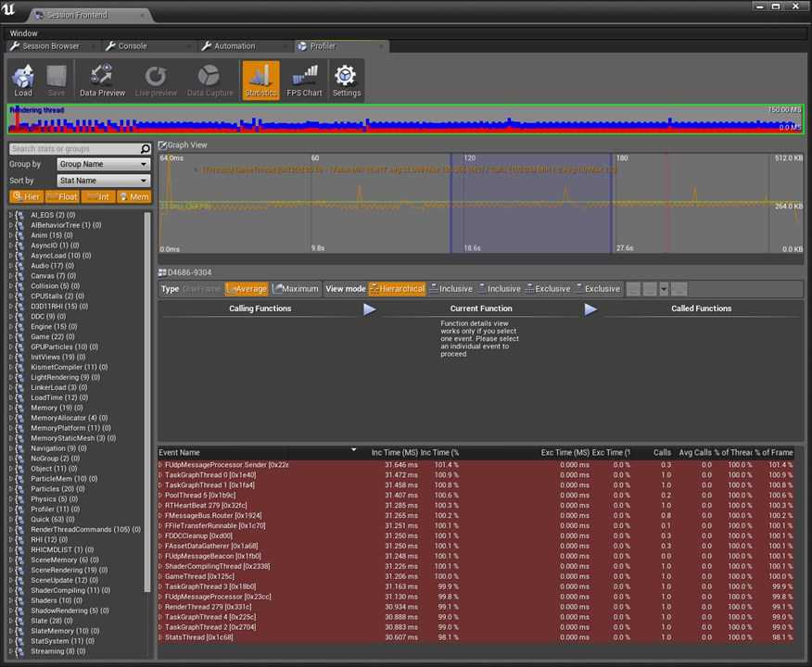
Task: Click the Data Capture icon
Action: pos(209,76)
